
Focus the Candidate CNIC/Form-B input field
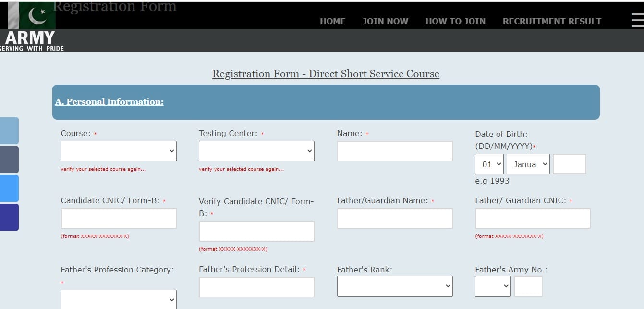[118, 218]
